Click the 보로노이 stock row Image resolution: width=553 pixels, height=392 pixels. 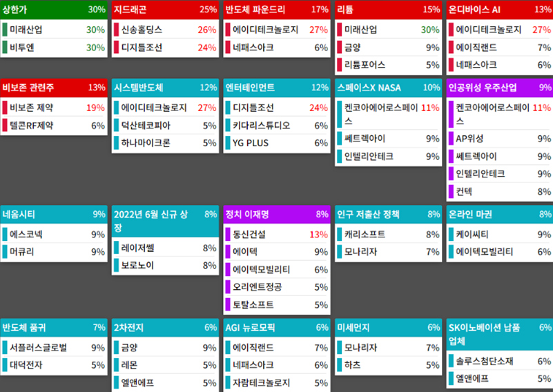tap(165, 265)
